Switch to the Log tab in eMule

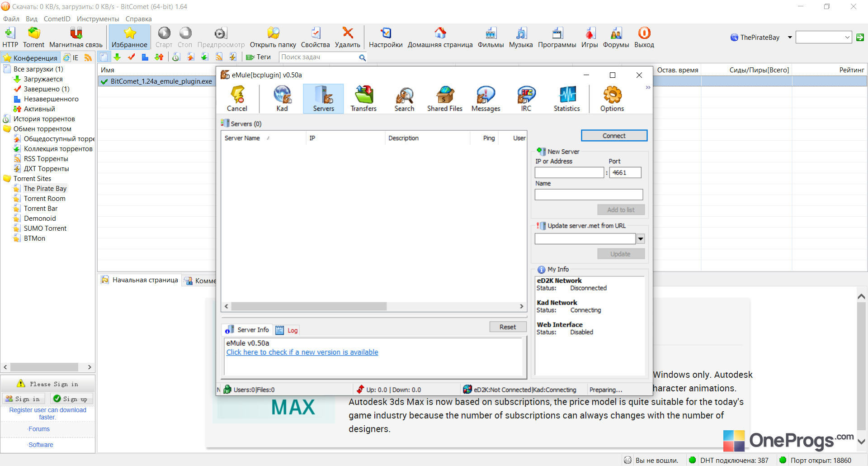coord(287,330)
